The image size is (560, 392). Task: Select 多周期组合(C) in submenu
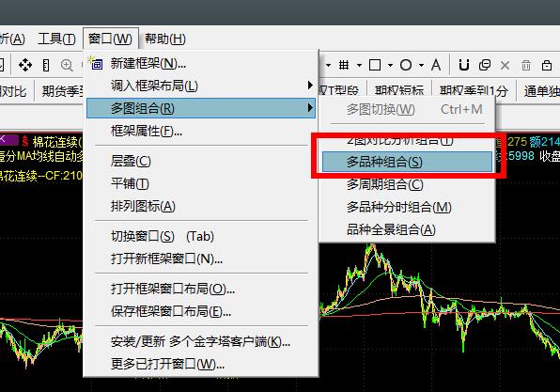click(x=407, y=184)
